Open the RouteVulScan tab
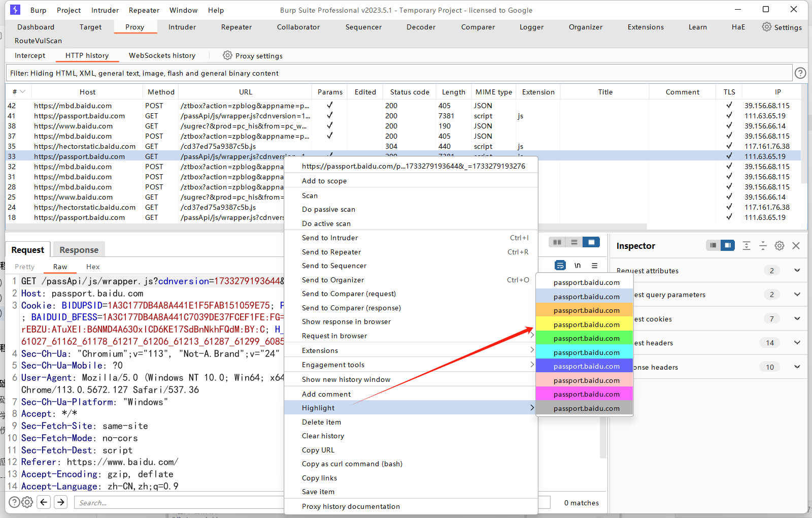The width and height of the screenshot is (812, 518). (39, 41)
